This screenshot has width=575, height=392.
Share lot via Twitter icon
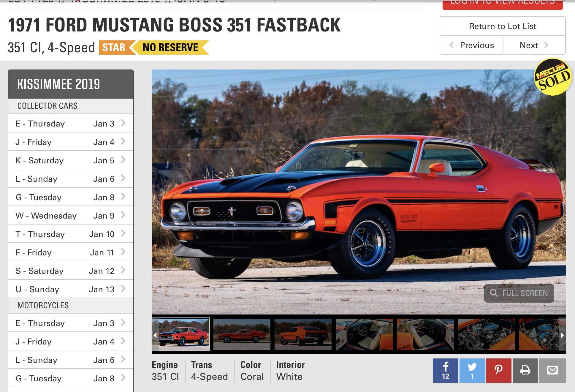tap(472, 370)
